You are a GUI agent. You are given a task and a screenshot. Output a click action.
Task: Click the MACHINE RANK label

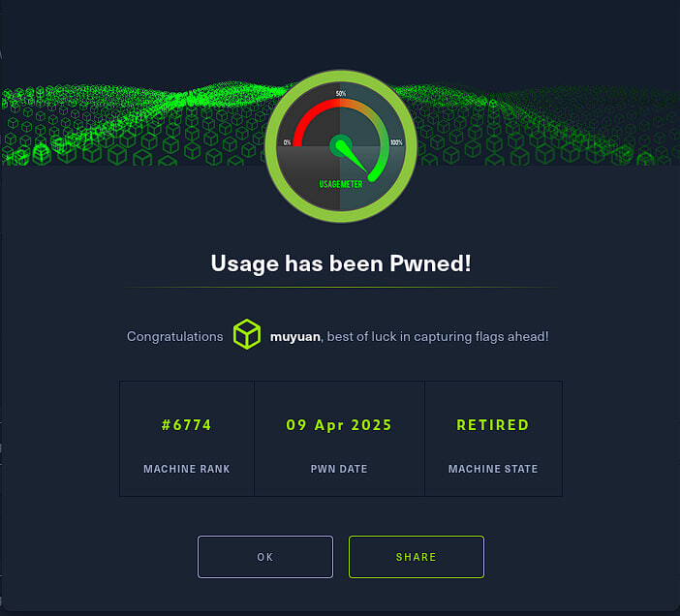click(187, 469)
